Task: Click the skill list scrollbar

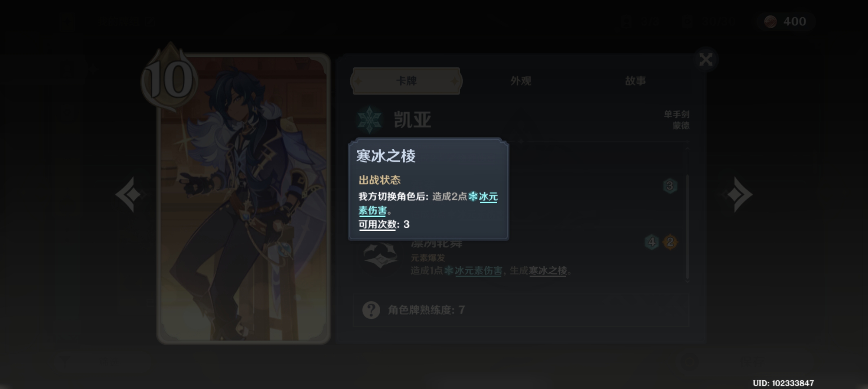Action: 687,227
